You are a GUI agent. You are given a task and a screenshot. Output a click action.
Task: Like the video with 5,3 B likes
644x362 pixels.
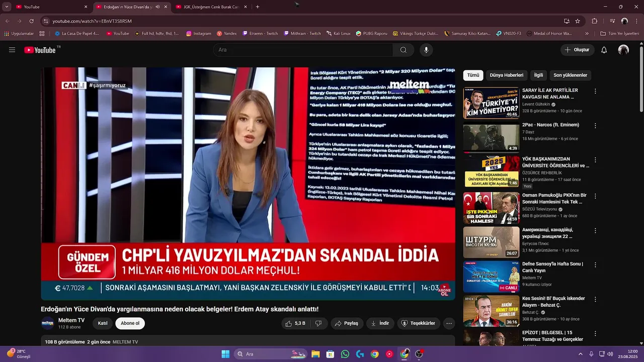(x=296, y=323)
